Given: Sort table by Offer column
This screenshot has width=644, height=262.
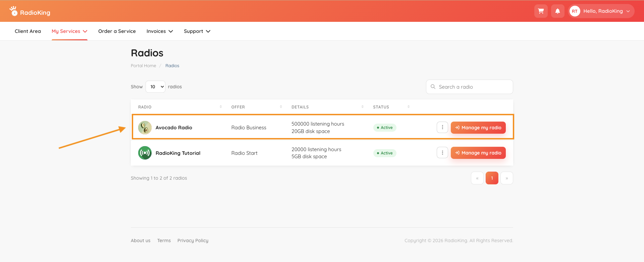Looking at the screenshot, I should [281, 107].
